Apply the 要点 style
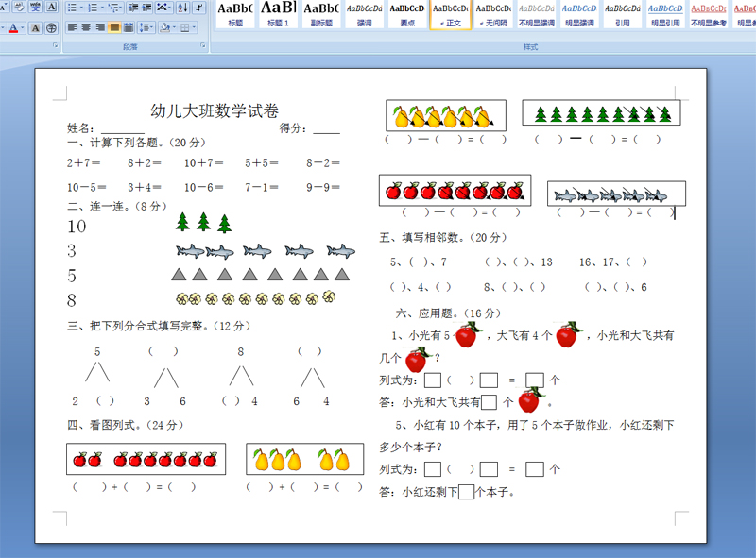The width and height of the screenshot is (756, 558). [x=407, y=14]
